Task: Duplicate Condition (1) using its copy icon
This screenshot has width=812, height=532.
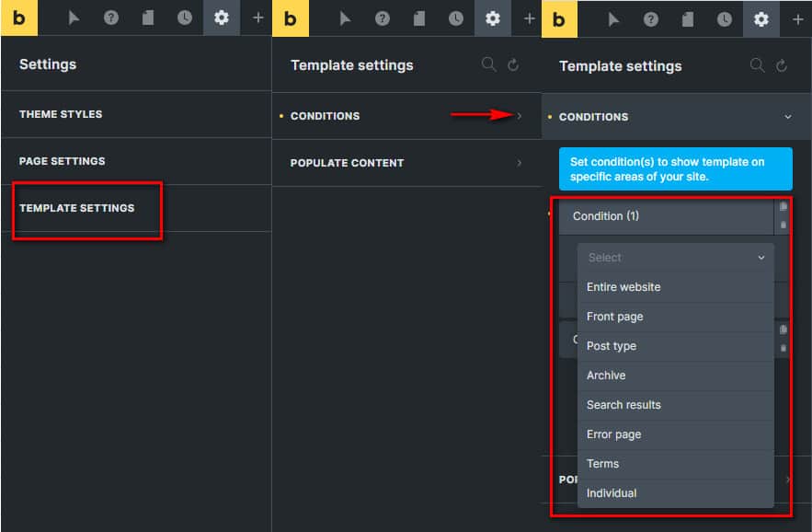Action: click(783, 207)
